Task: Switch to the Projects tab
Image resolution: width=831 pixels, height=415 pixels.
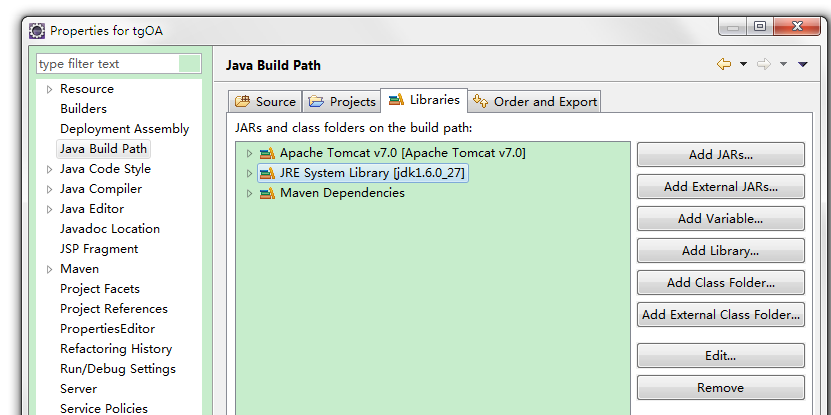Action: coord(342,101)
